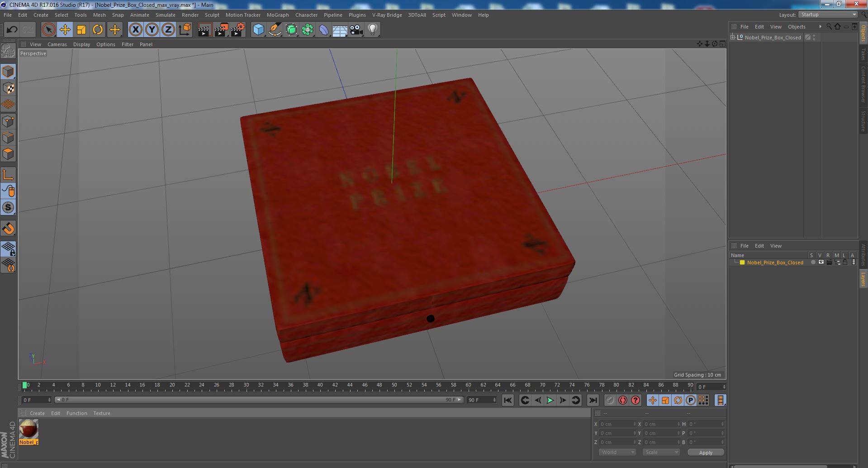This screenshot has width=868, height=468.
Task: Activate the Rotate tool in top toolbar
Action: point(98,30)
